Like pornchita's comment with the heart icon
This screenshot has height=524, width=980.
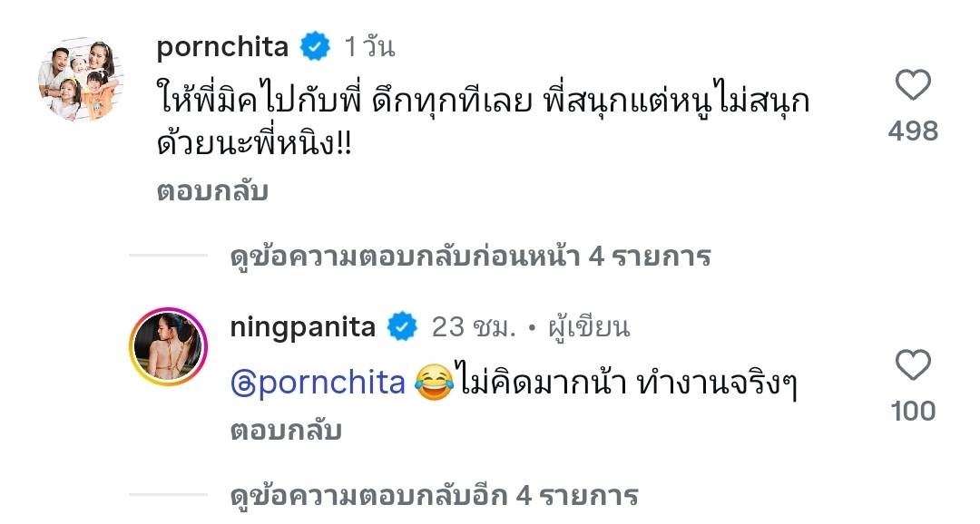point(913,85)
